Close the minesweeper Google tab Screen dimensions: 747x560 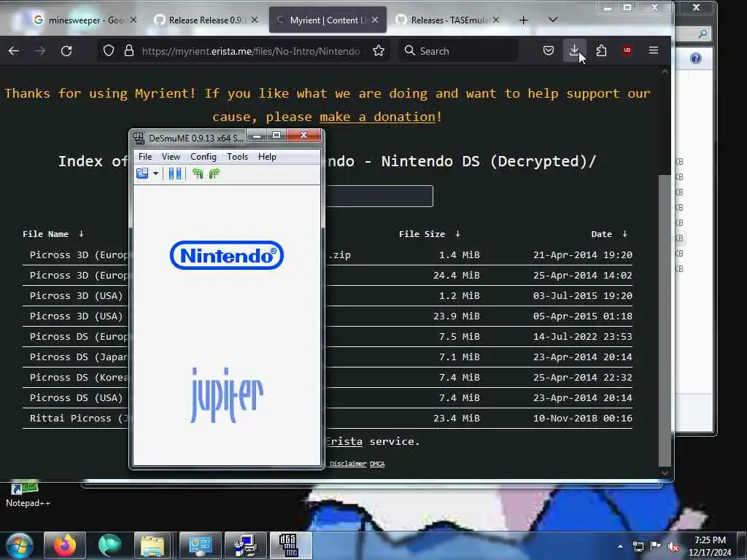tap(134, 20)
